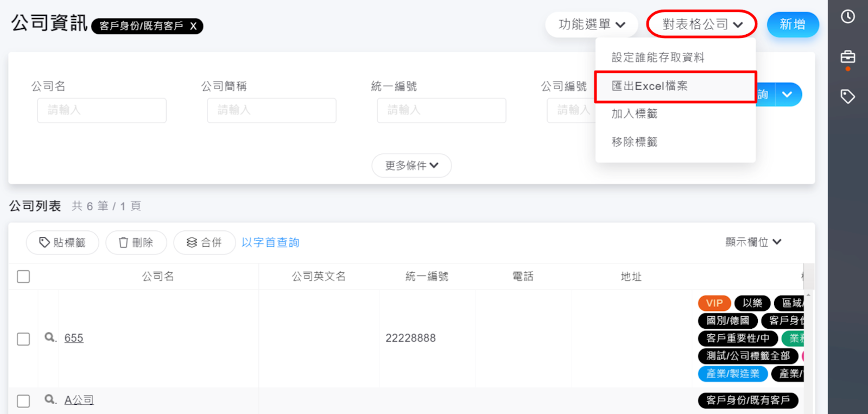
Task: Click the 刪除 trash button
Action: tap(136, 242)
